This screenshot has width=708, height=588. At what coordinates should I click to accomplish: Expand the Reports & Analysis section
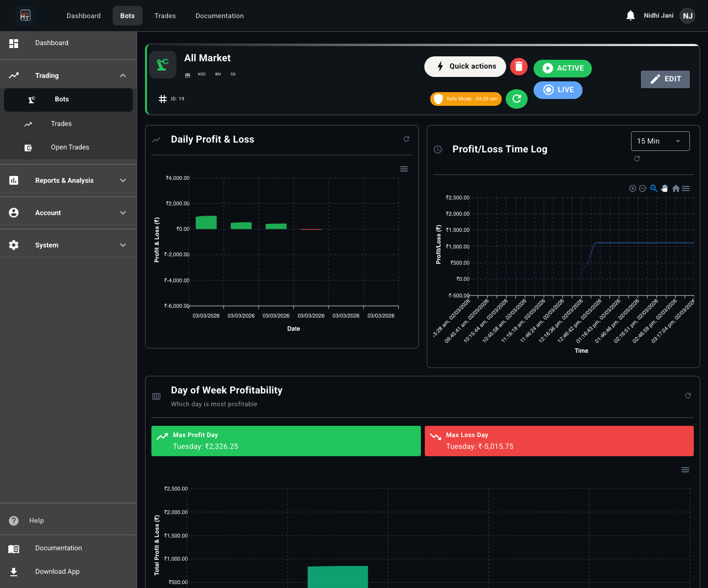click(69, 180)
